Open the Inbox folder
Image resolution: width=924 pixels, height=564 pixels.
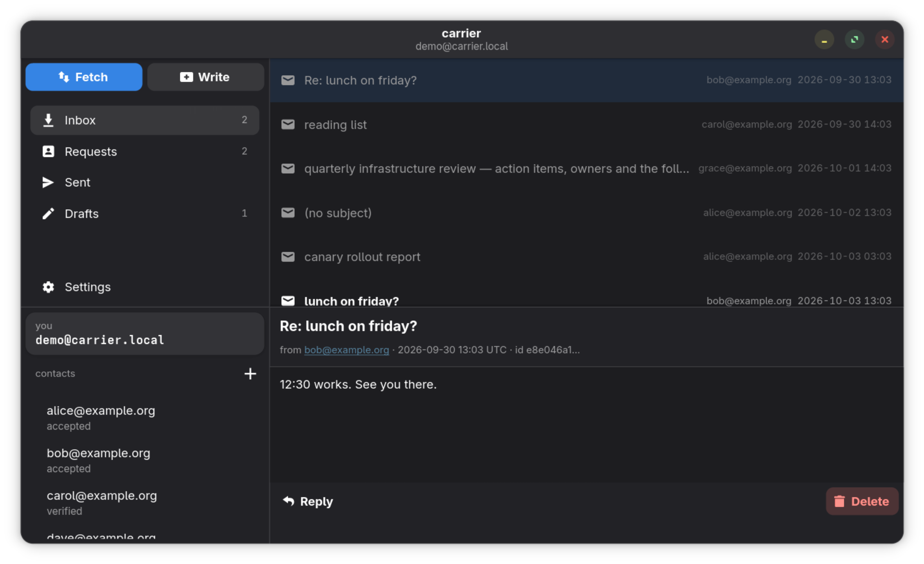145,120
